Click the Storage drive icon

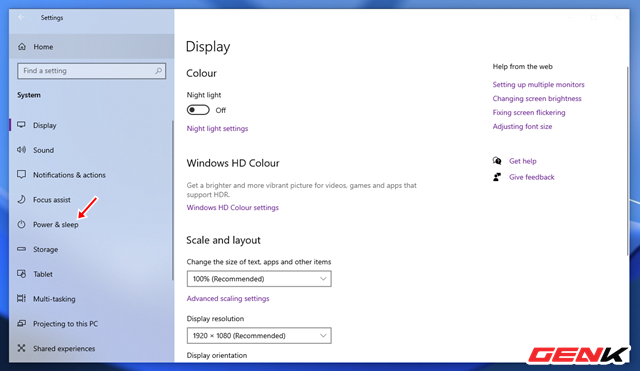click(22, 249)
